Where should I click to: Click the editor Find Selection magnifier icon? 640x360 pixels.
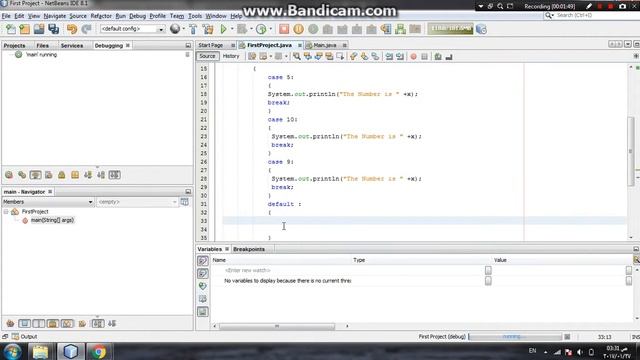click(x=297, y=56)
